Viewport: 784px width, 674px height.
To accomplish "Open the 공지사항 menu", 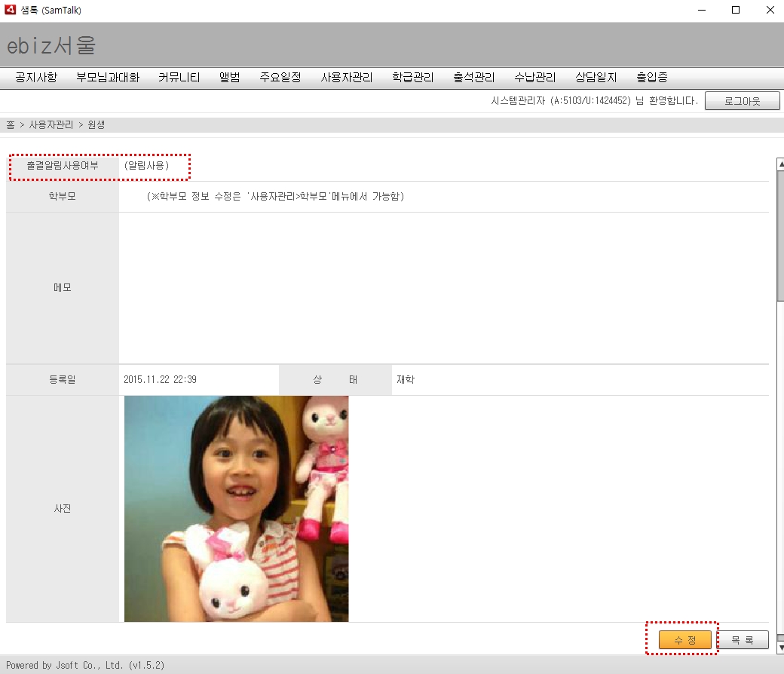I will 36,77.
